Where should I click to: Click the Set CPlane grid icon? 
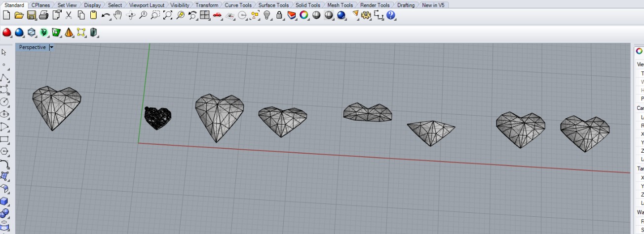click(230, 15)
